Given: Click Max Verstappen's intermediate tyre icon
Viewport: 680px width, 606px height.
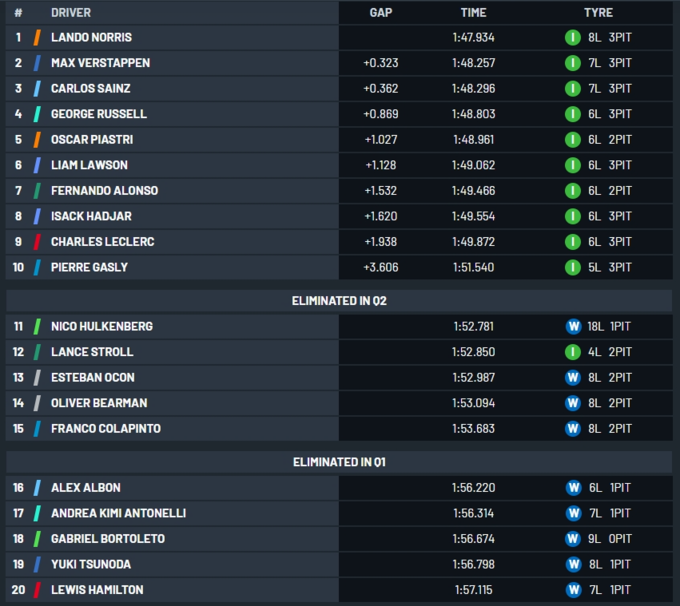Looking at the screenshot, I should coord(573,63).
